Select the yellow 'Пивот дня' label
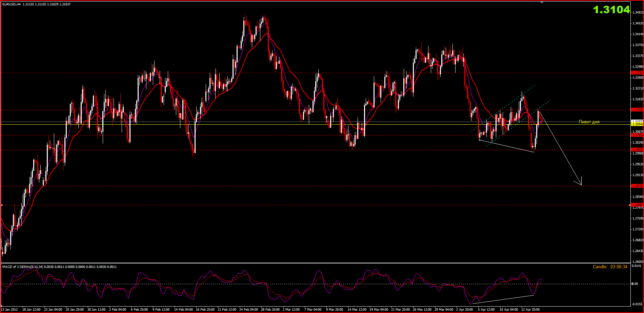The height and width of the screenshot is (313, 644). pos(589,122)
